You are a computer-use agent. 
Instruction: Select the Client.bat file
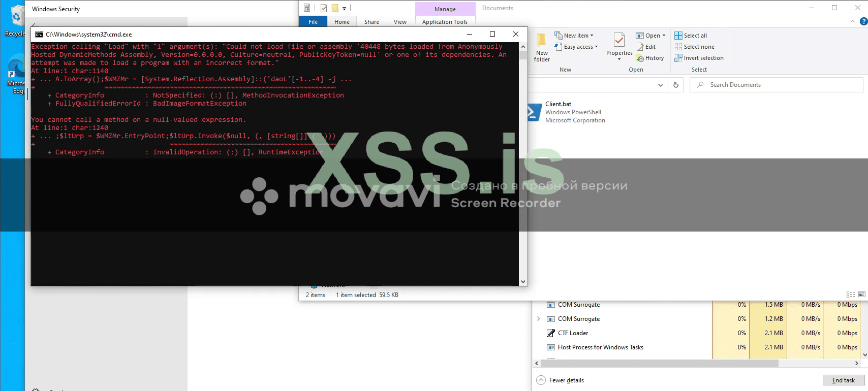[566, 112]
